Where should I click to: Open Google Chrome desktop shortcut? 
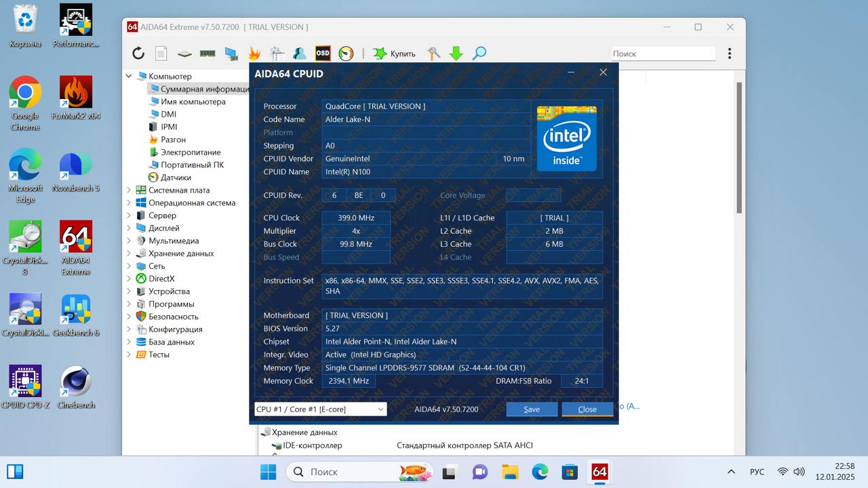point(25,104)
